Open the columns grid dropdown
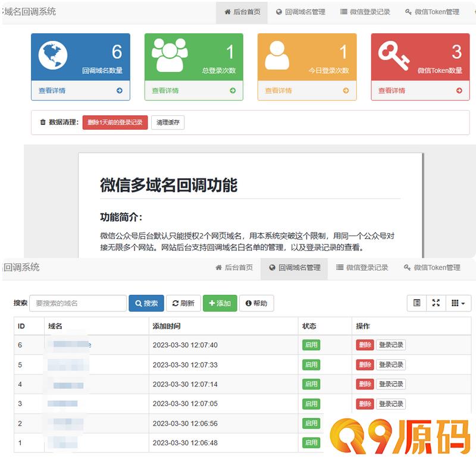 tap(458, 303)
